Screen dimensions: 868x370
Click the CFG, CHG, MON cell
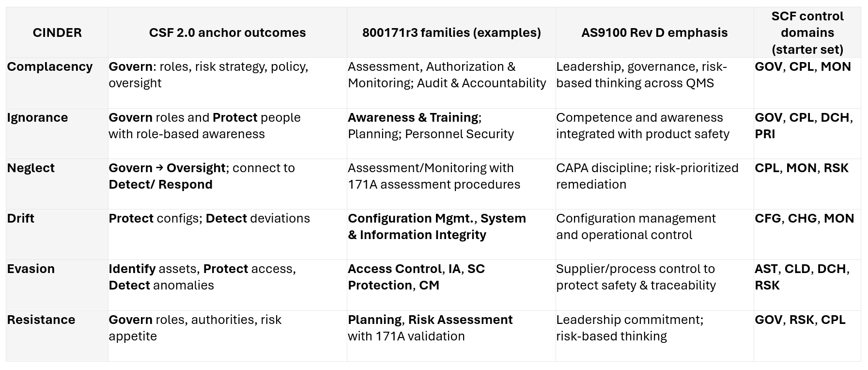click(x=804, y=218)
